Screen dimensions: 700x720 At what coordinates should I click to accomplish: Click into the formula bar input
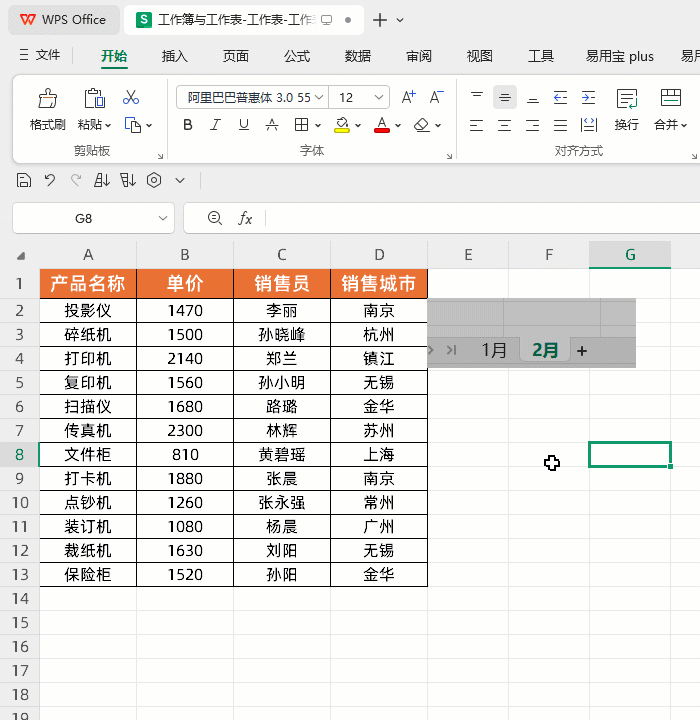tap(482, 218)
